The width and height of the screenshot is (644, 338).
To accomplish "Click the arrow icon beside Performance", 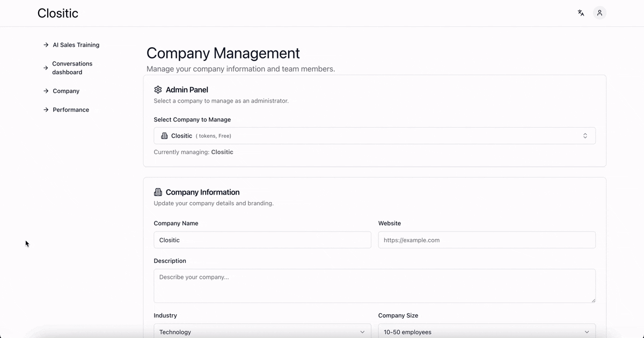I will tap(46, 110).
